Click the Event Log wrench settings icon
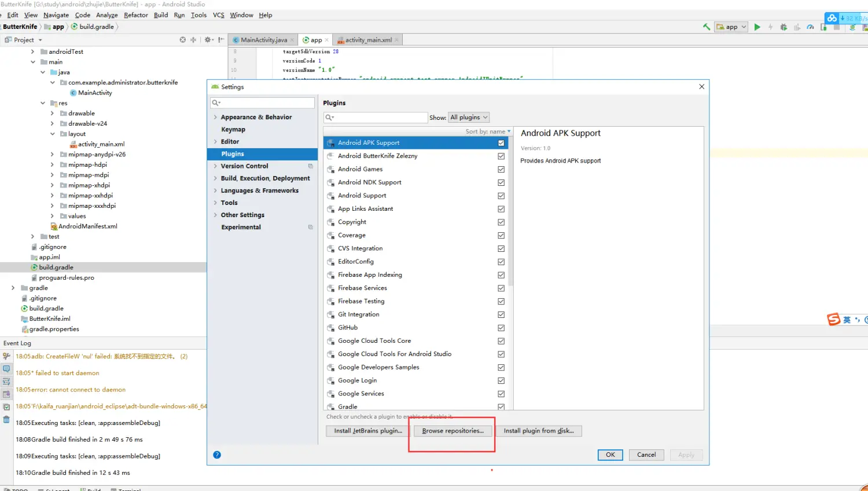This screenshot has height=491, width=868. point(6,356)
